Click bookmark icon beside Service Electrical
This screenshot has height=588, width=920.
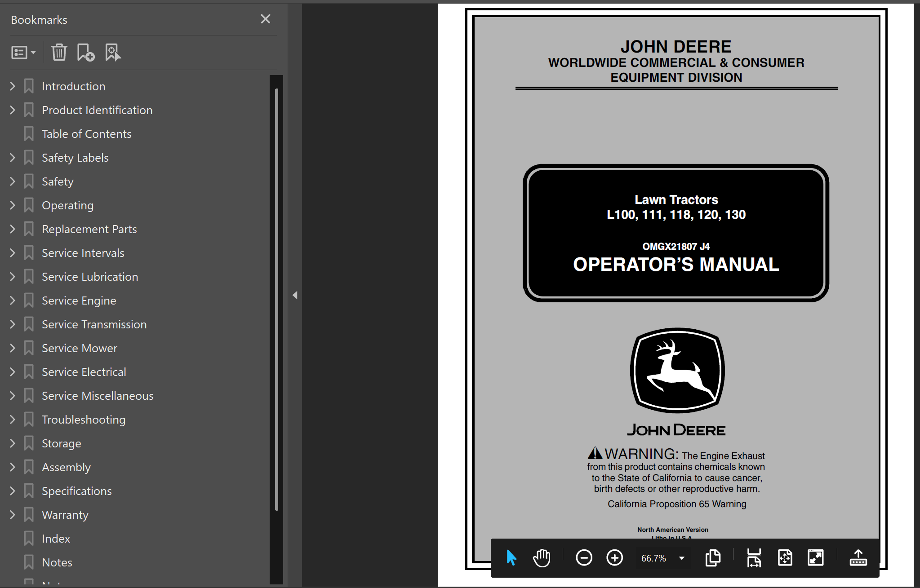tap(29, 372)
